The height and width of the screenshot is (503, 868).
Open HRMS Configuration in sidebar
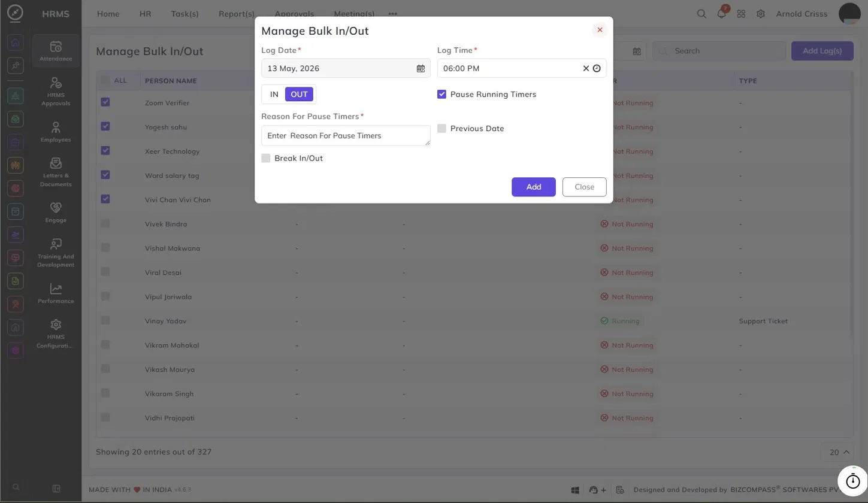tap(56, 333)
